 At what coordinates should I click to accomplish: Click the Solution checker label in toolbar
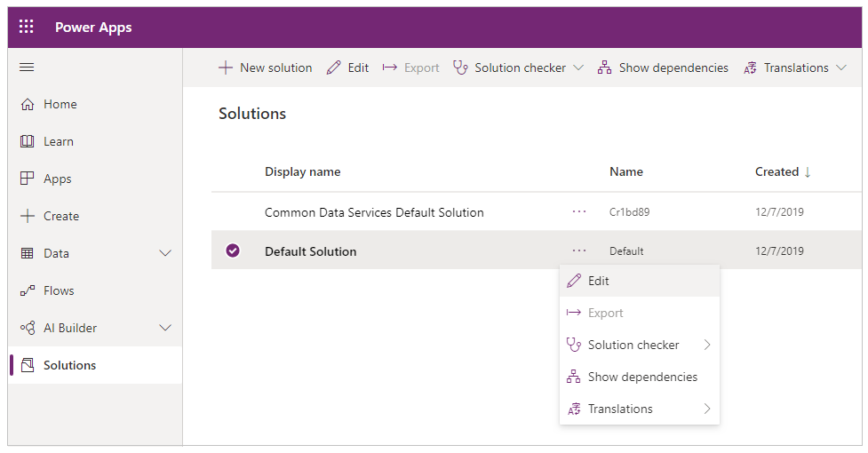[x=521, y=68]
